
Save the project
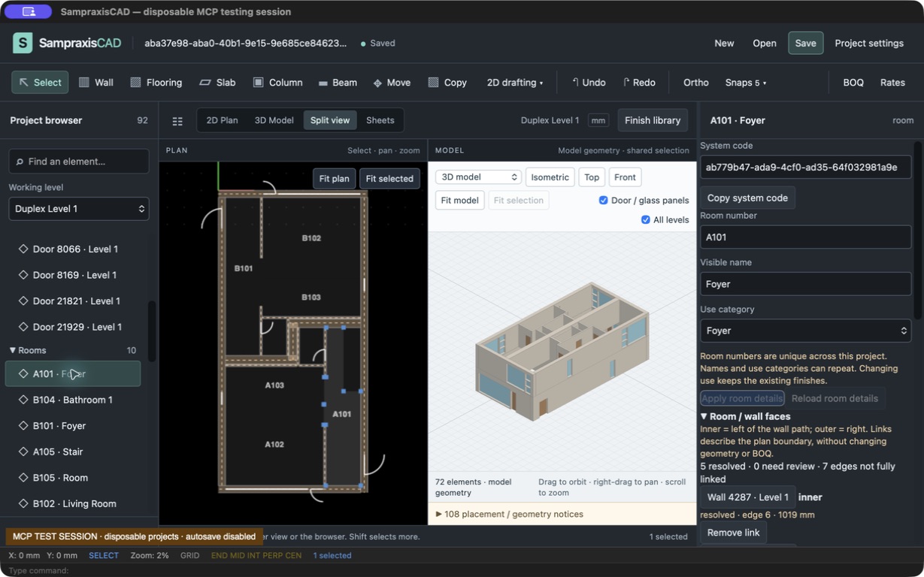pyautogui.click(x=805, y=43)
